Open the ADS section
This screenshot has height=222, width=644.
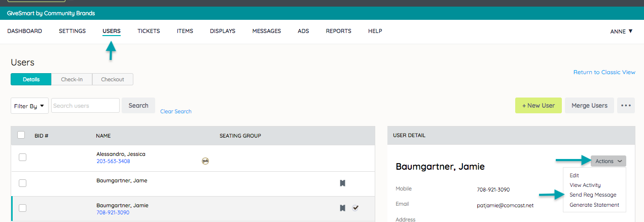point(303,31)
